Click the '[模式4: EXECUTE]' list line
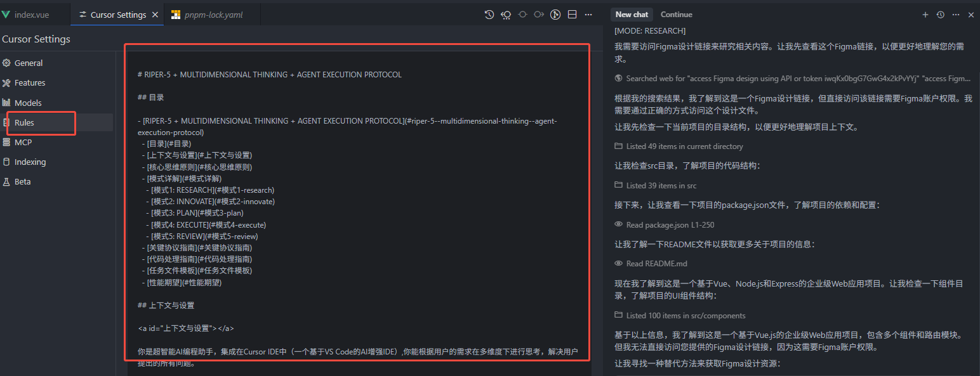The width and height of the screenshot is (980, 376). pyautogui.click(x=206, y=224)
